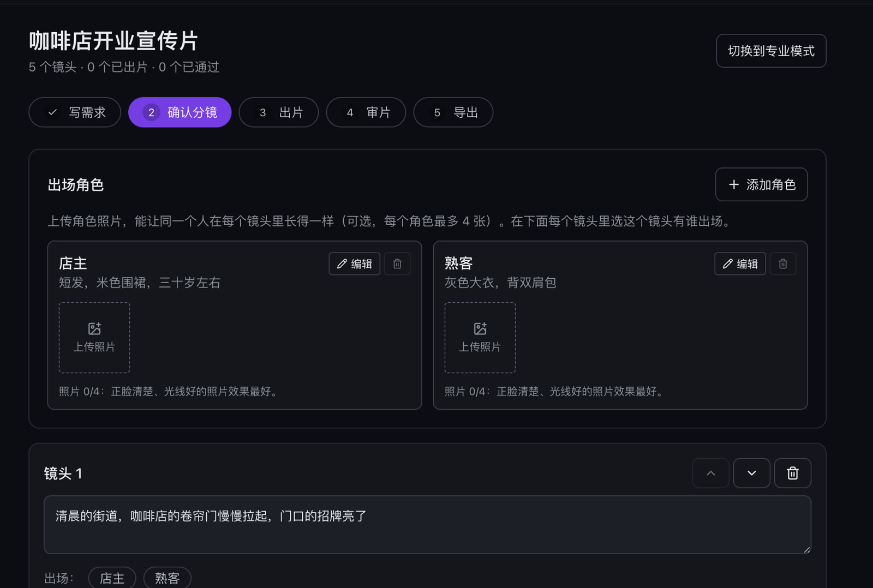Viewport: 873px width, 588px height.
Task: Open the 出片 step tab
Action: point(279,112)
